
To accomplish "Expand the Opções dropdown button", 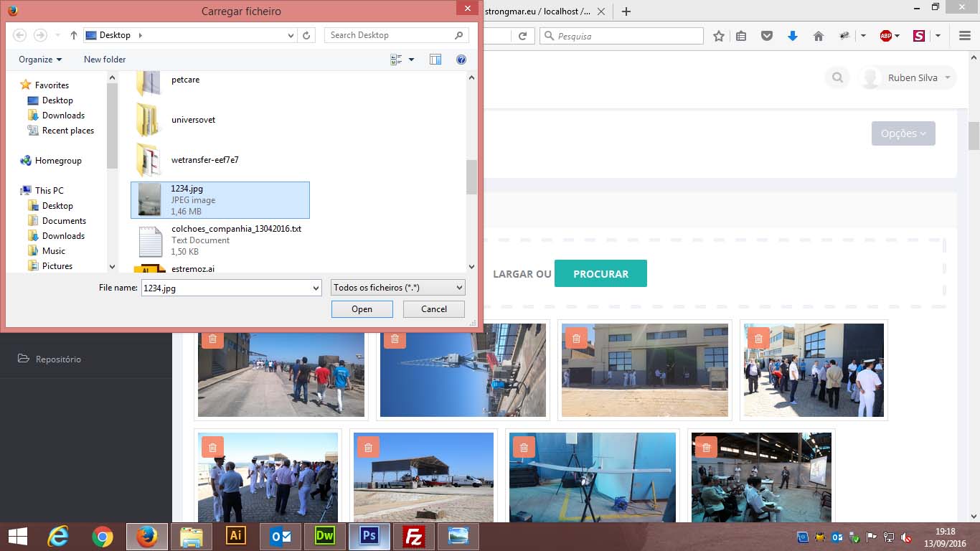I will (x=903, y=133).
